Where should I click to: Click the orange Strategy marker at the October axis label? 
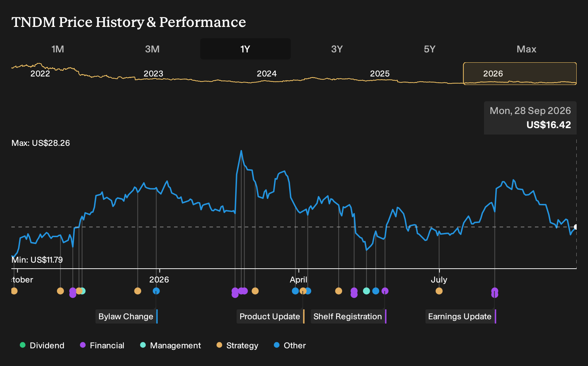pyautogui.click(x=14, y=291)
